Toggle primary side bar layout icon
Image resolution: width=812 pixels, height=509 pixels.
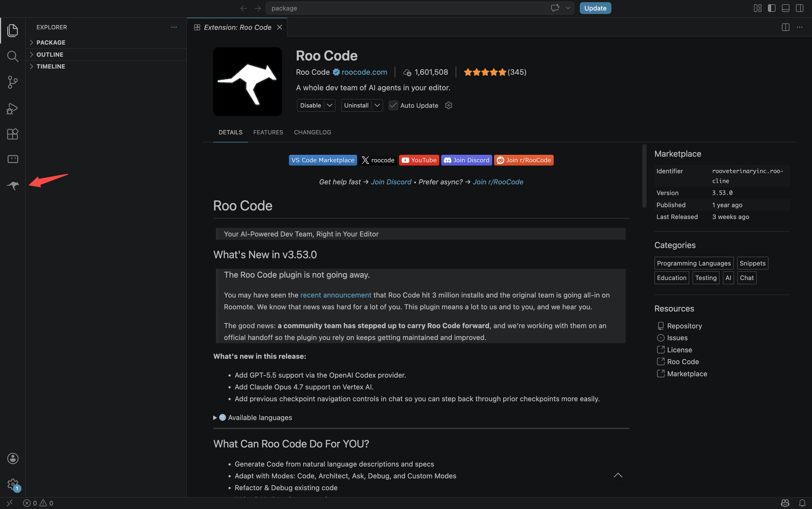(x=772, y=8)
